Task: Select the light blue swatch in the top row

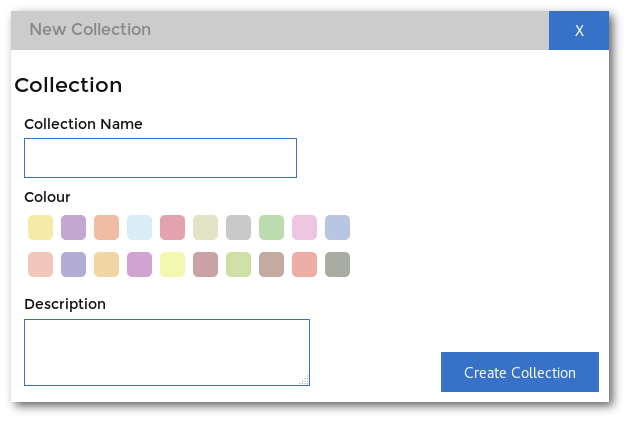Action: tap(139, 228)
